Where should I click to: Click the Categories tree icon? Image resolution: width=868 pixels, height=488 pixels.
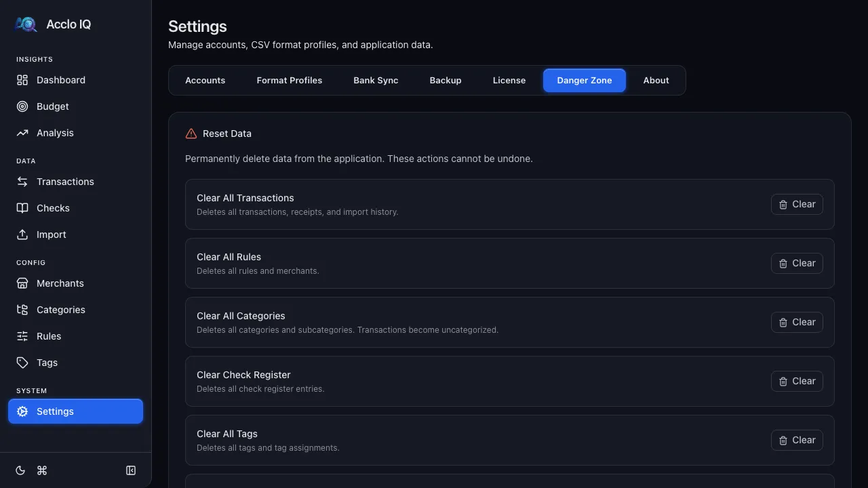(x=22, y=310)
